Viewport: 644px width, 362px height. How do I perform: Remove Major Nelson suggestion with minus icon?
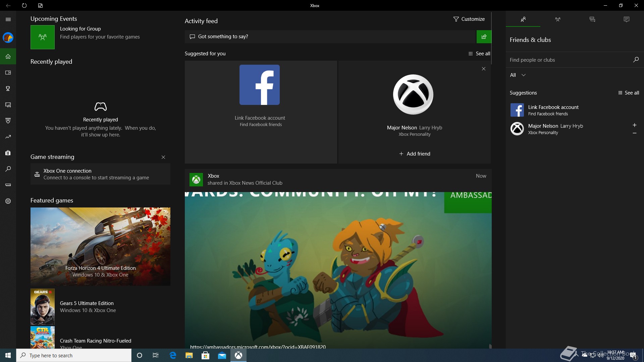point(635,133)
